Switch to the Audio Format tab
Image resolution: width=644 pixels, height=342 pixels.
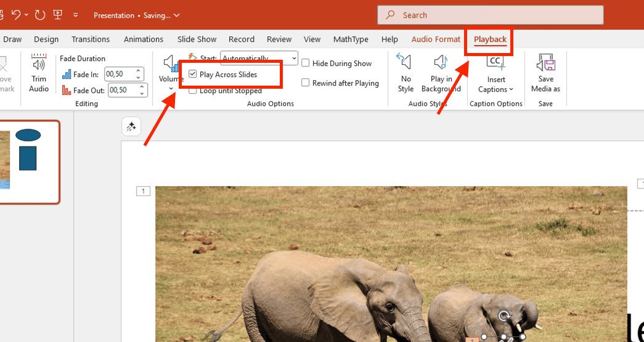pos(436,39)
